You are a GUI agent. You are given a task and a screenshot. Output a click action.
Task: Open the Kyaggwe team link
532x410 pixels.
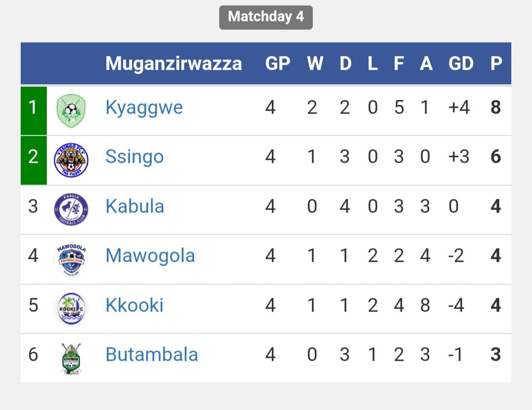tap(144, 107)
